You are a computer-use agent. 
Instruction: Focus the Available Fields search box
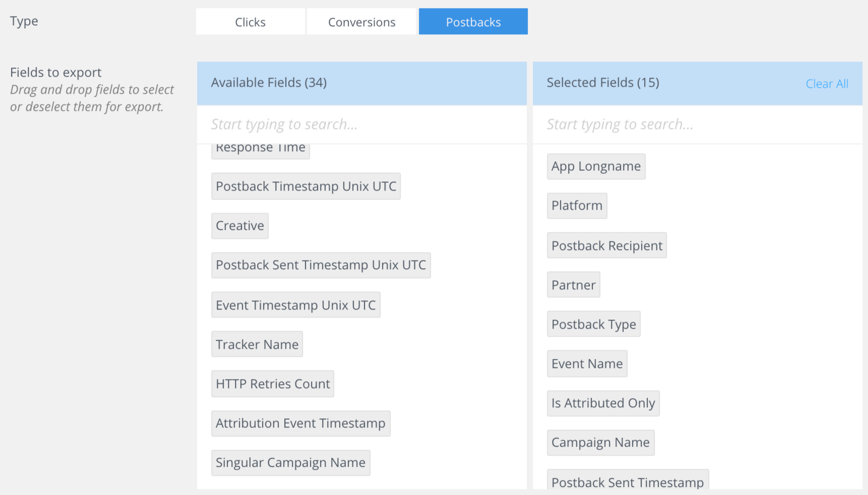tap(361, 125)
